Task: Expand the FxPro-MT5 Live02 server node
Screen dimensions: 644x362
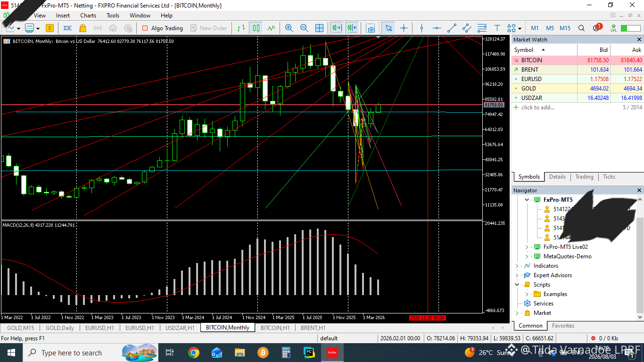Action: 527,247
